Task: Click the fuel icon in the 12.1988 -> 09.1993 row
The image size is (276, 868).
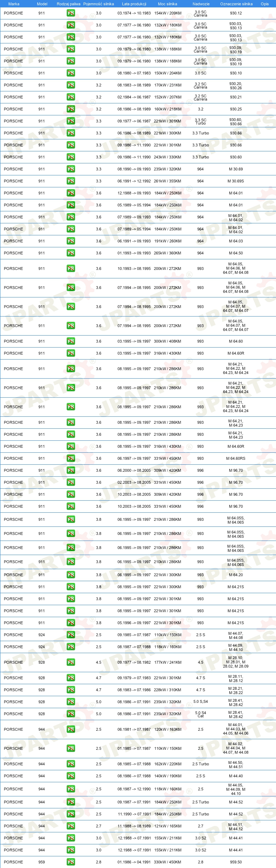Action: click(71, 193)
